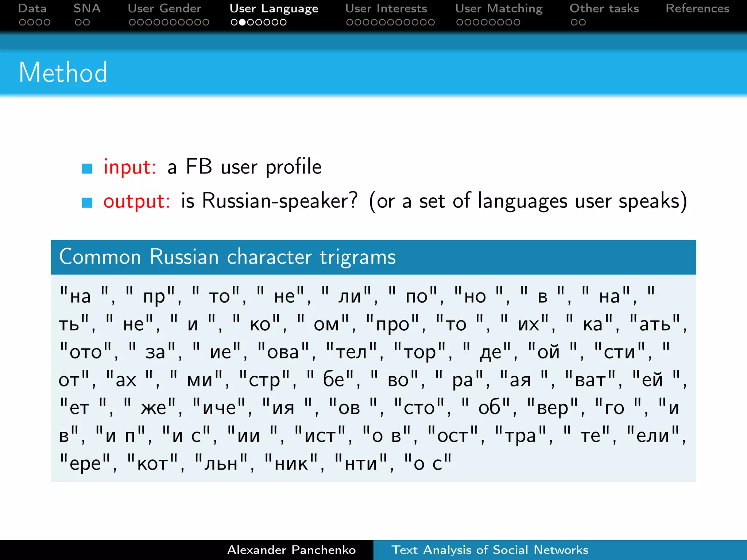This screenshot has height=560, width=747.
Task: Click the red 'input:' label
Action: (130, 167)
